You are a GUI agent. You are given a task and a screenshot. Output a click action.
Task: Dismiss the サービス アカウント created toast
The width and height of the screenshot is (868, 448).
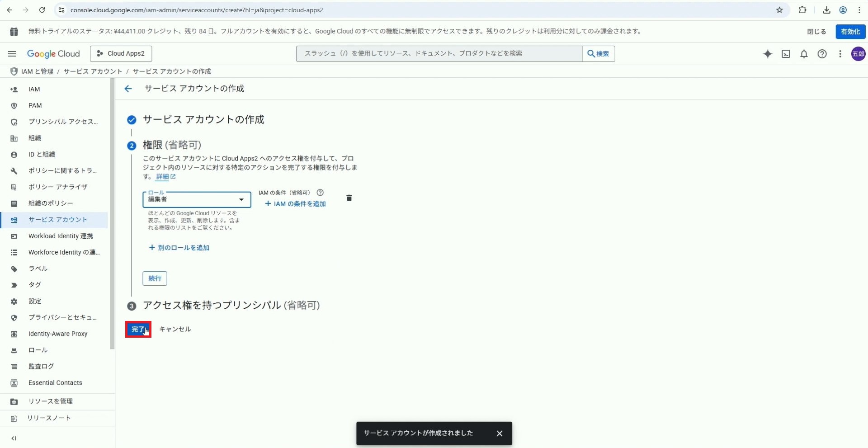pos(499,434)
